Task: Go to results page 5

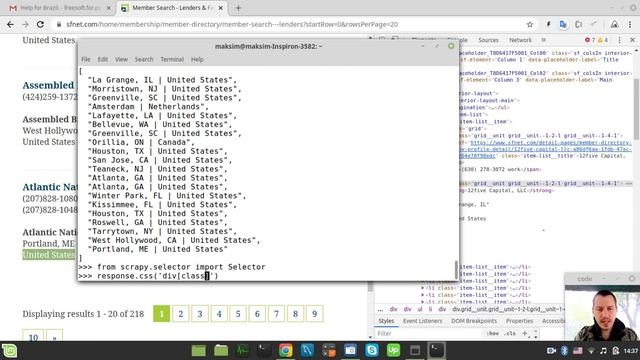Action: 238,313
